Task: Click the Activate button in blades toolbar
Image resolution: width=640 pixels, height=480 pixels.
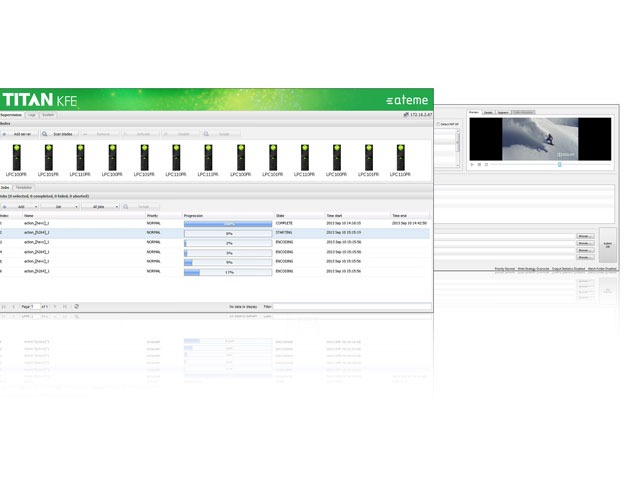Action: (140, 134)
